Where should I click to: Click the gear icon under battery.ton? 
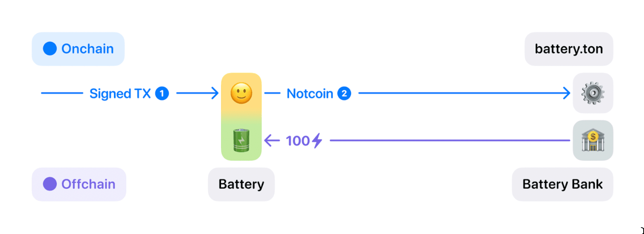593,93
